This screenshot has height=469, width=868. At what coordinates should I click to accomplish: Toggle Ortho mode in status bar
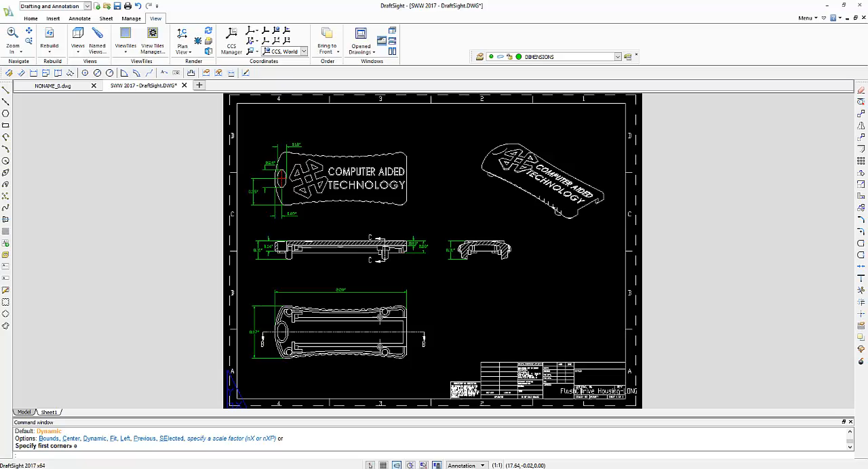(397, 466)
